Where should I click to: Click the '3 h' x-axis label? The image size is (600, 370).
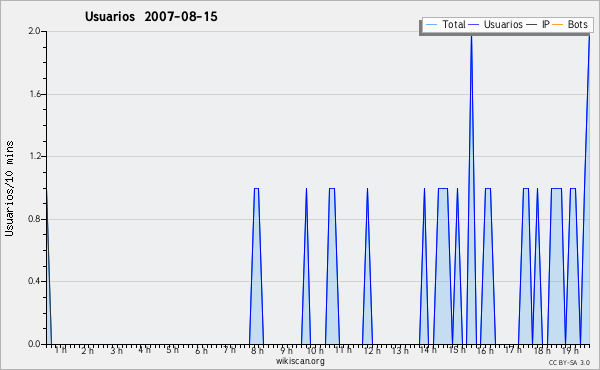116,350
